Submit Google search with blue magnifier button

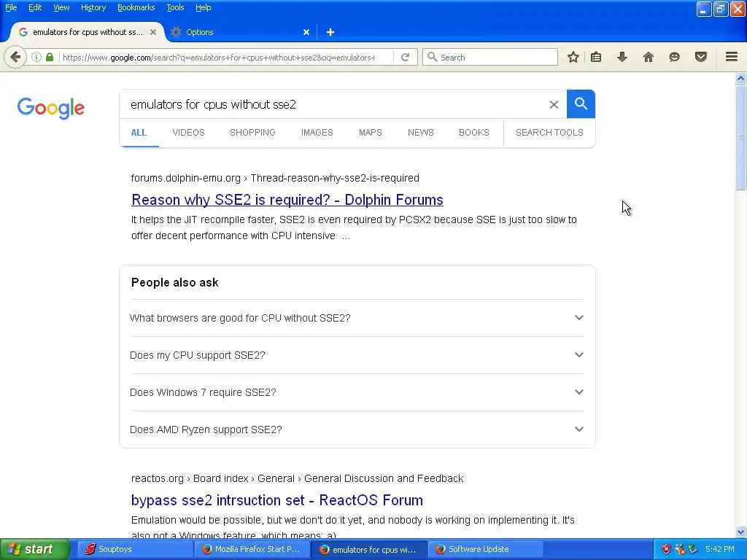[581, 104]
